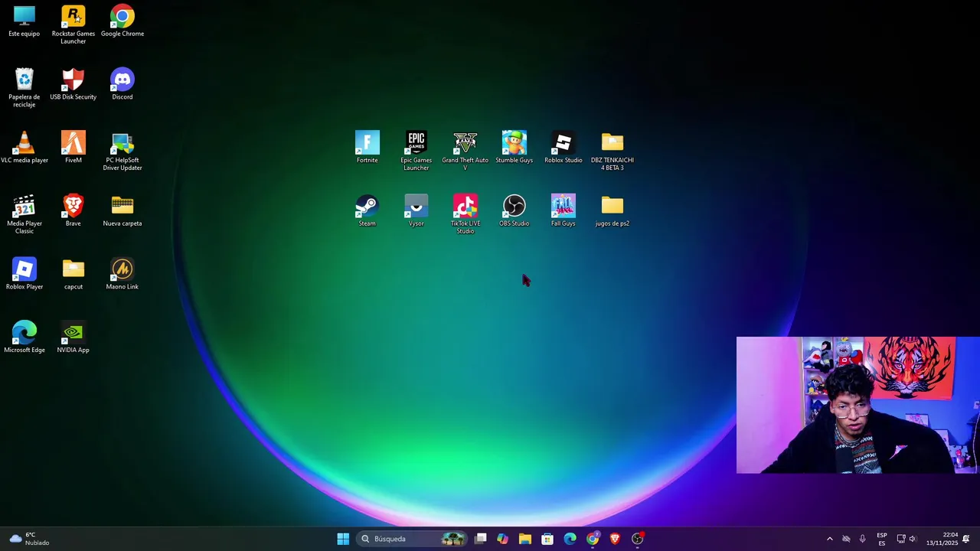
Task: Open Edge from the taskbar
Action: coord(570,539)
